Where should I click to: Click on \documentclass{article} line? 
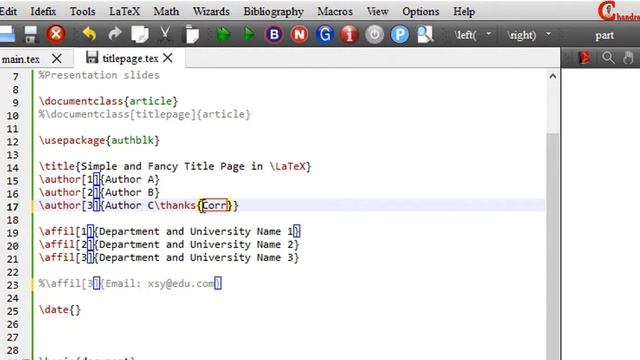pos(108,101)
